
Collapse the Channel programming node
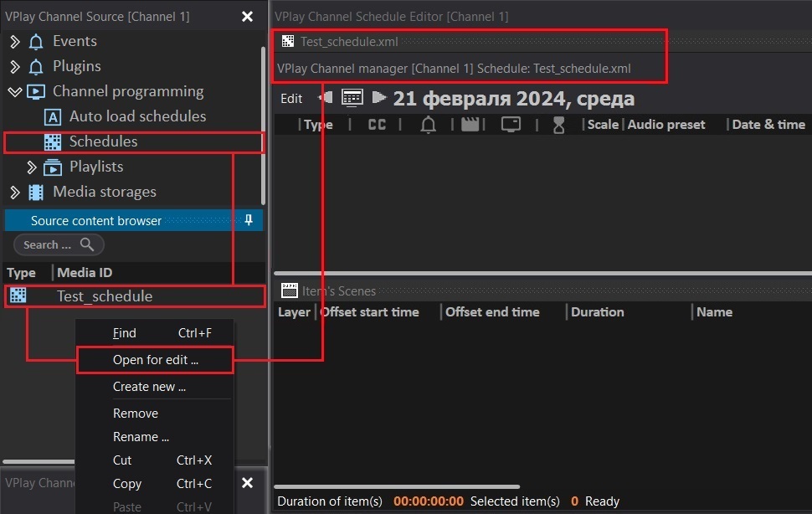tap(15, 91)
